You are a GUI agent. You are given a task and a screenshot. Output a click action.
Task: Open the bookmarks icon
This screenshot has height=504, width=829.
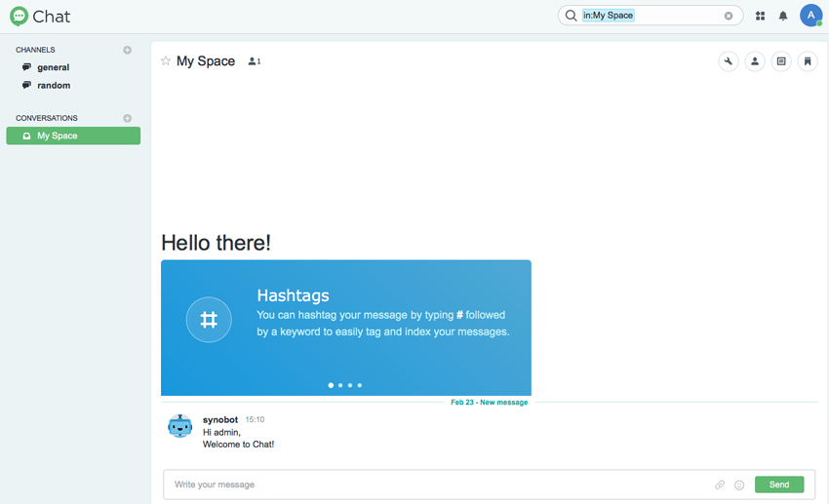tap(808, 61)
